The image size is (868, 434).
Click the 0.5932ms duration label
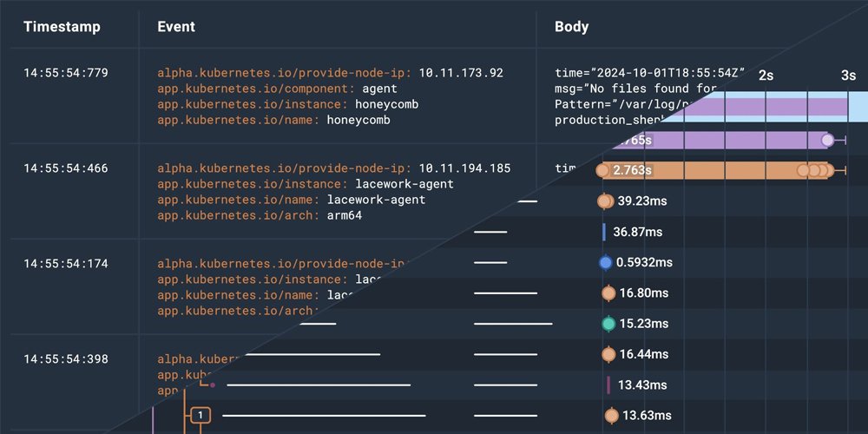click(x=644, y=262)
